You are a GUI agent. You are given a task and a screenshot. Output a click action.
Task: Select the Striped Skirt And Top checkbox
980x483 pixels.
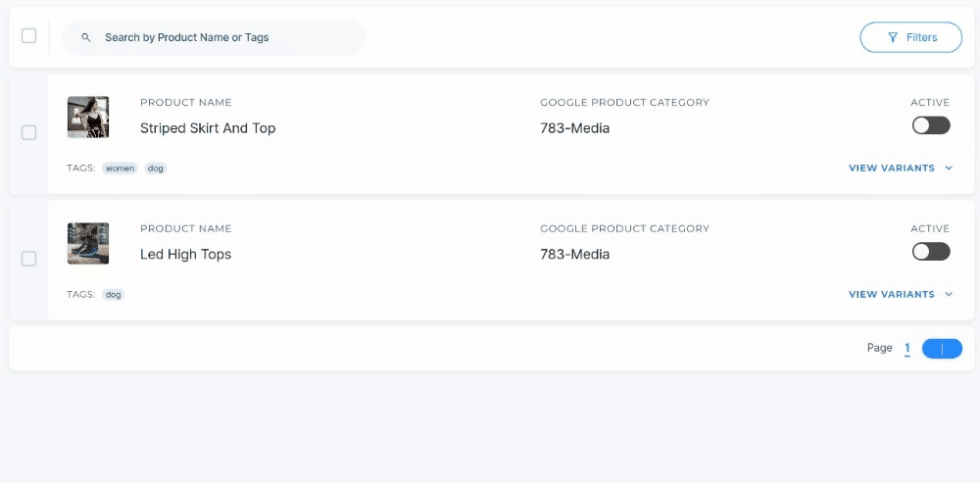28,132
